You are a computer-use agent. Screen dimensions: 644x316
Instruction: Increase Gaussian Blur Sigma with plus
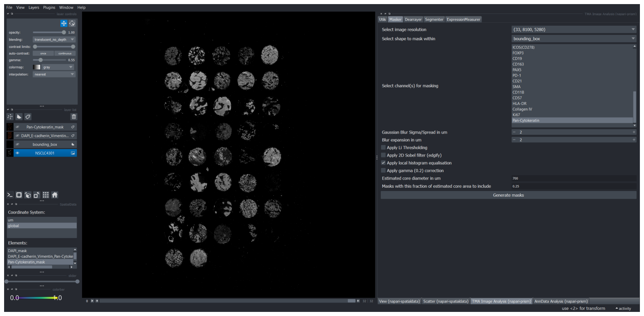click(634, 132)
